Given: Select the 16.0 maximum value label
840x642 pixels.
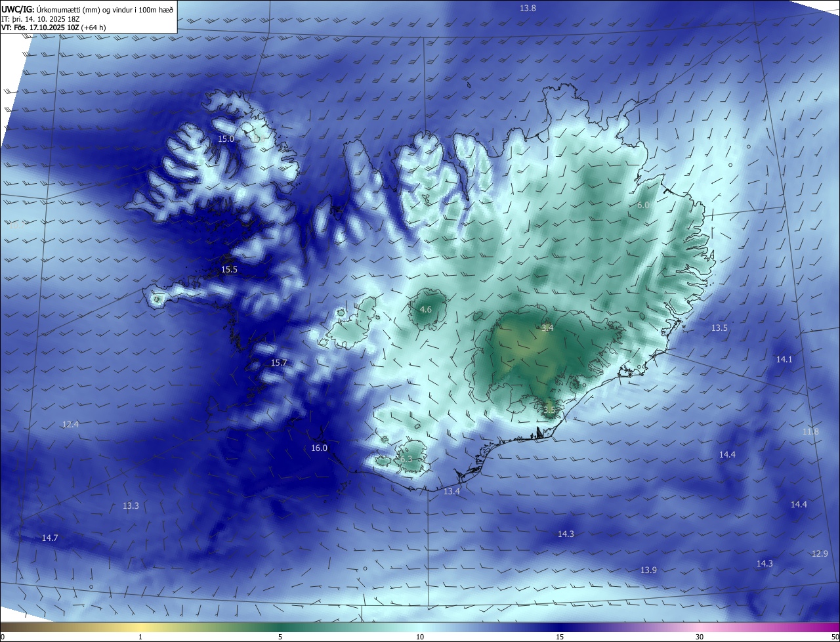Looking at the screenshot, I should click(x=319, y=448).
